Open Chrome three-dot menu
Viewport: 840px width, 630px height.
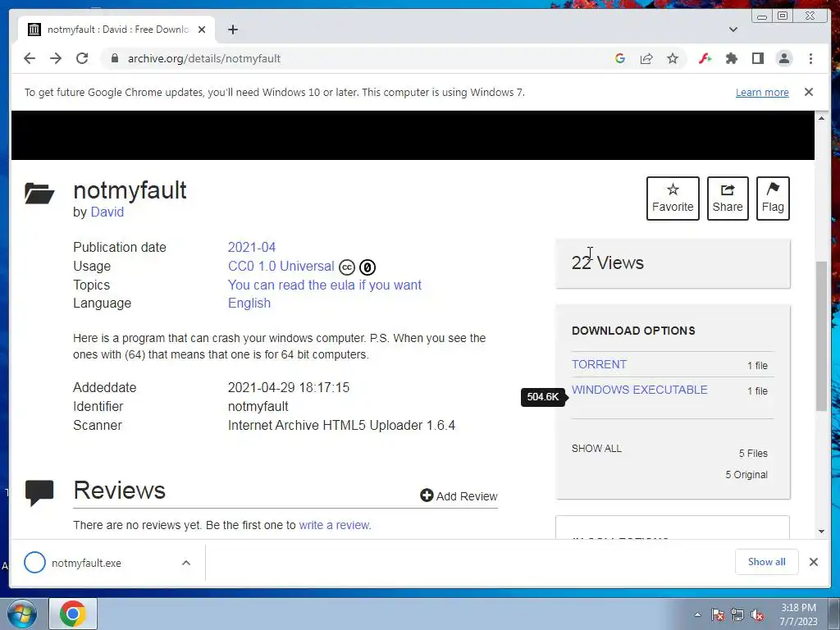[x=810, y=58]
